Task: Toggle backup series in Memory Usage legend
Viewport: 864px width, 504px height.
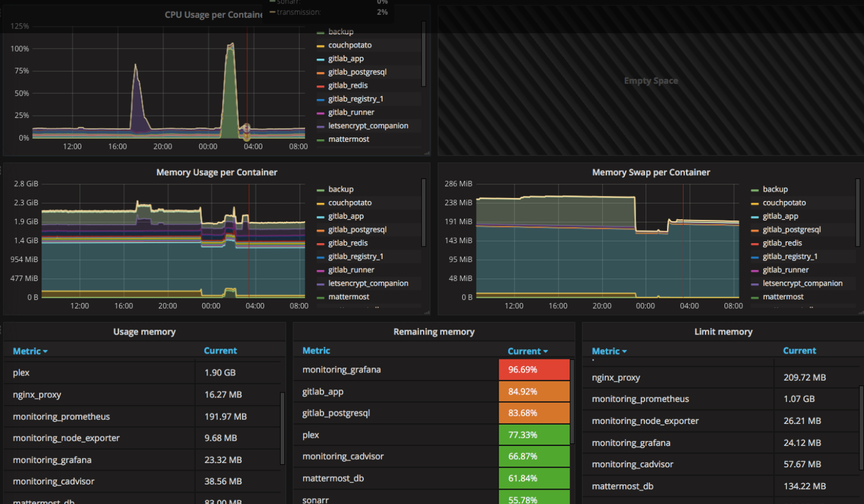Action: (341, 189)
